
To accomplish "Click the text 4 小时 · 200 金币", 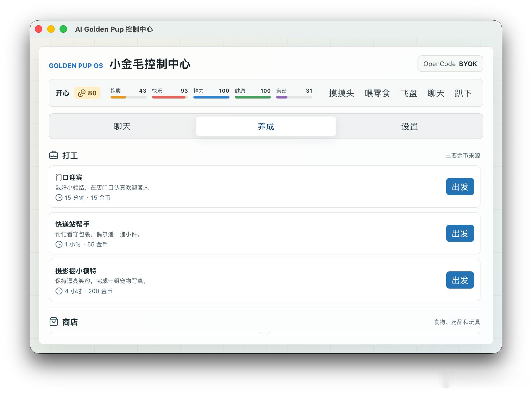I will (x=89, y=291).
